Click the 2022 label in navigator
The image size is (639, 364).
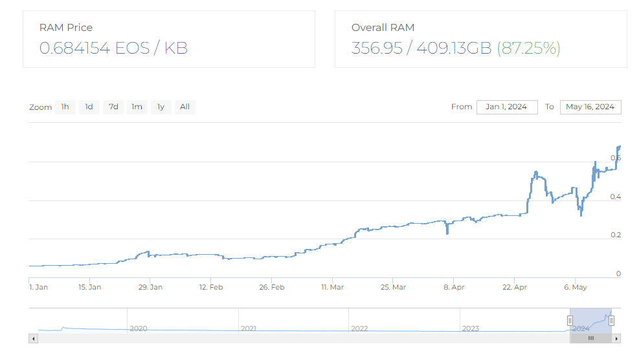point(359,328)
